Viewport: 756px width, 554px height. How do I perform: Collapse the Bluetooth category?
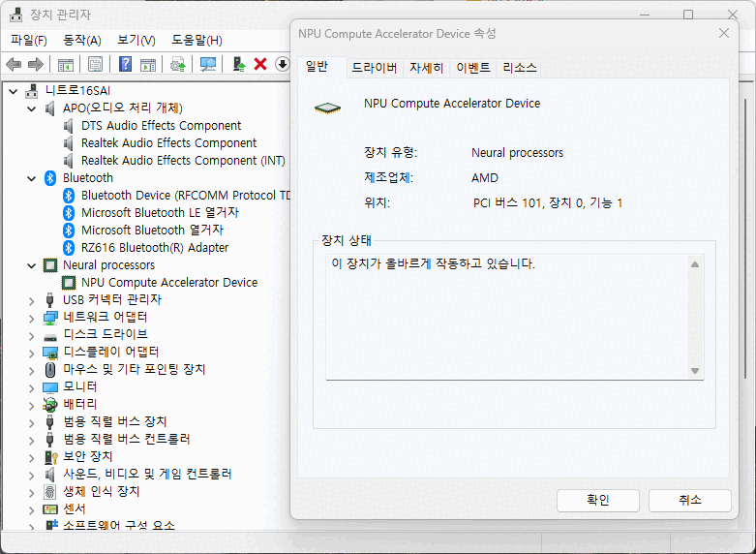pyautogui.click(x=32, y=178)
